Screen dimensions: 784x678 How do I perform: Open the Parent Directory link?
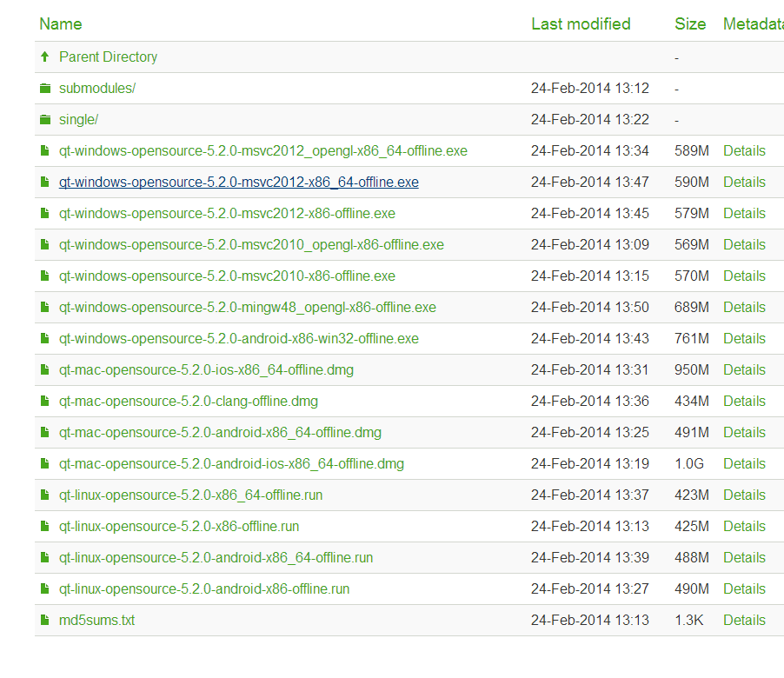coord(108,57)
